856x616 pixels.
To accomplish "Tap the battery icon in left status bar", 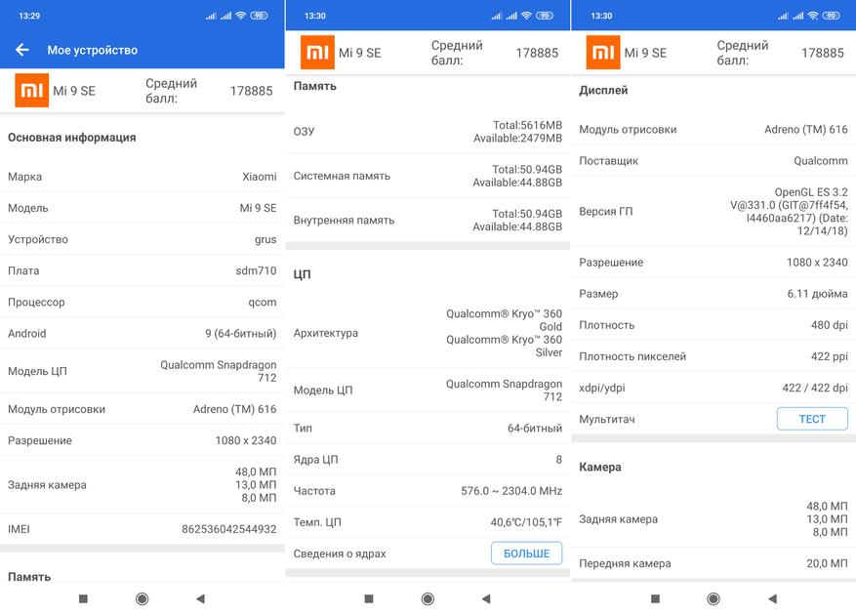I will (260, 16).
